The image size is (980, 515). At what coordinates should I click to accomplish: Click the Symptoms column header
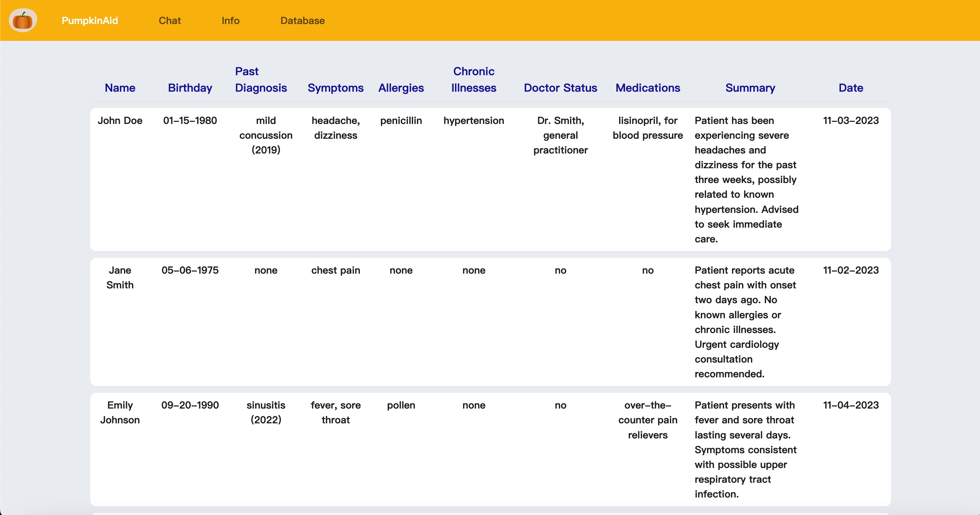335,88
